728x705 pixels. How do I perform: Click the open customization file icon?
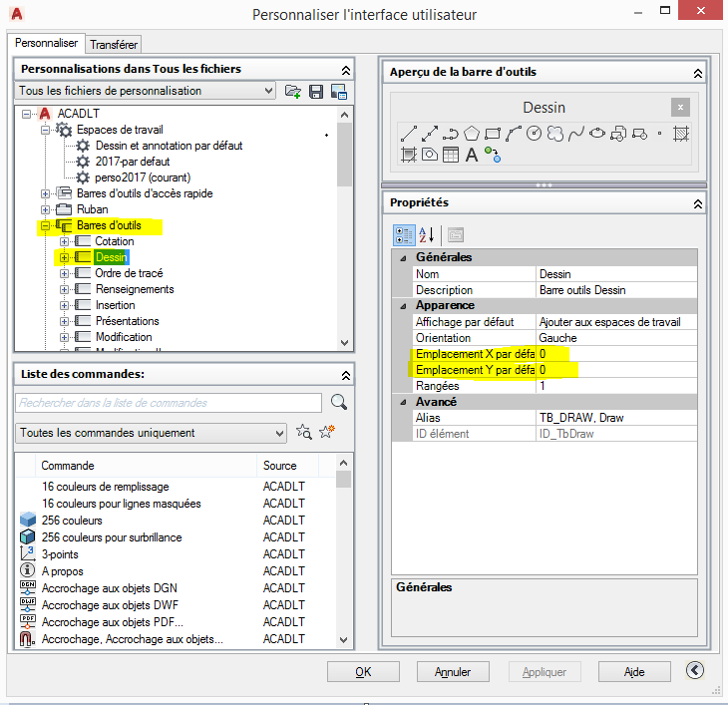(x=293, y=91)
